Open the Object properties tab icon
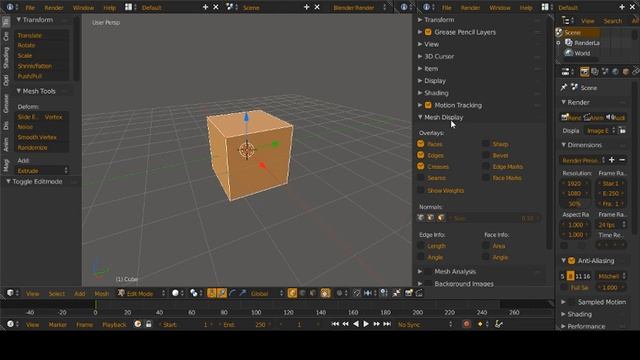 point(626,72)
